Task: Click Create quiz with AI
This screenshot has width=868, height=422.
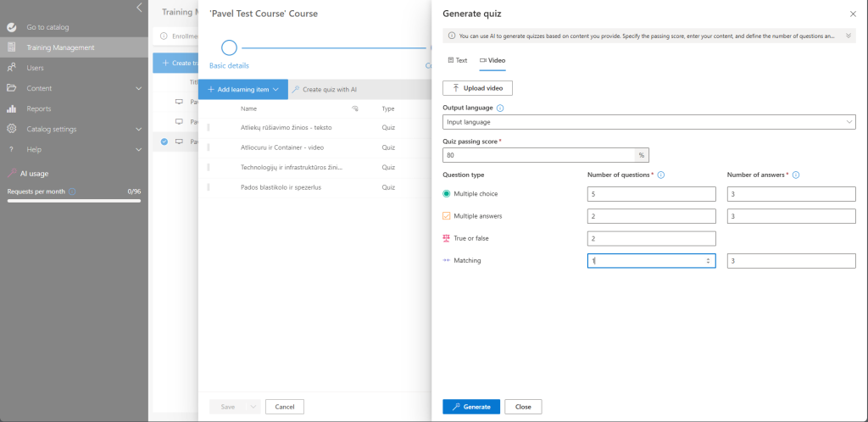Action: [x=325, y=90]
